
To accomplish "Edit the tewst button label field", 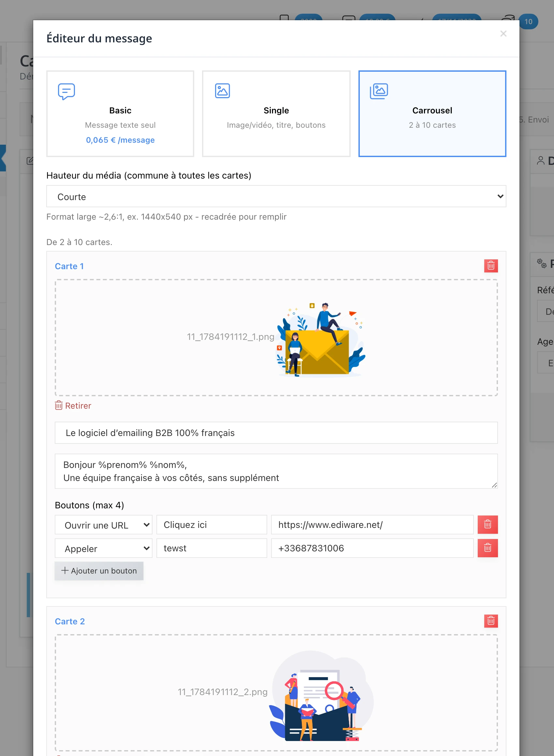I will tap(211, 548).
